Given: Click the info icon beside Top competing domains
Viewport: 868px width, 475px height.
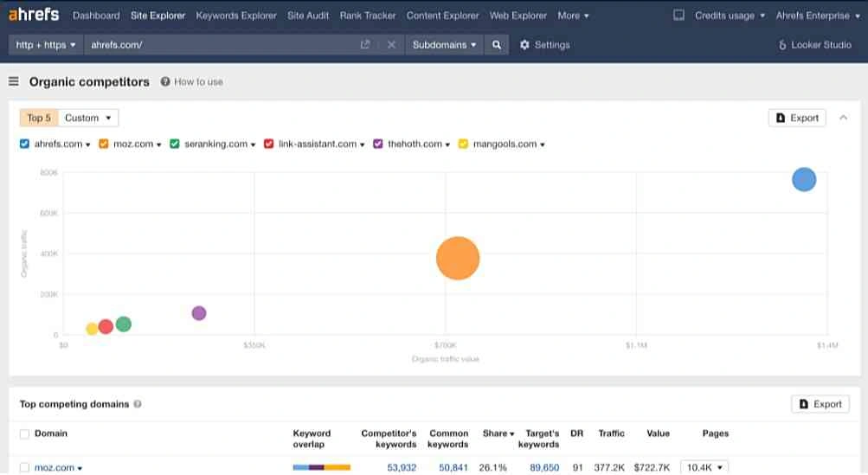Looking at the screenshot, I should [x=138, y=404].
